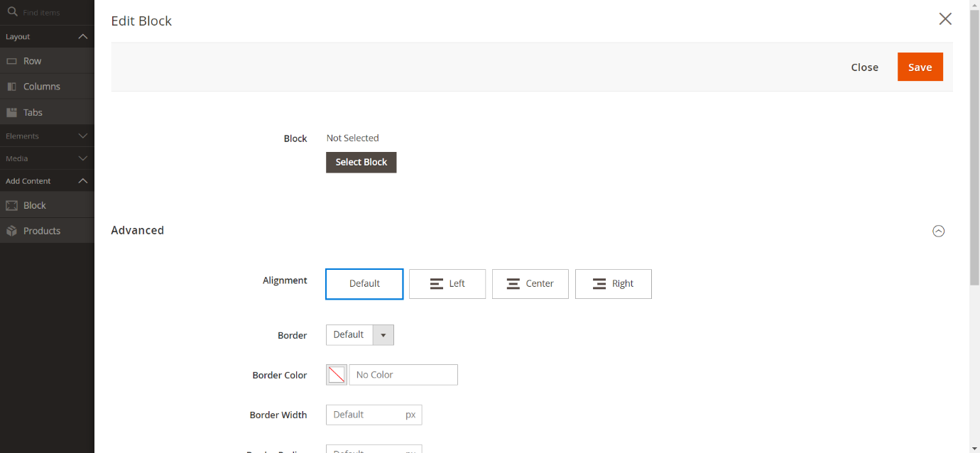Click the Border Width input field
The image size is (980, 453).
pyautogui.click(x=366, y=415)
